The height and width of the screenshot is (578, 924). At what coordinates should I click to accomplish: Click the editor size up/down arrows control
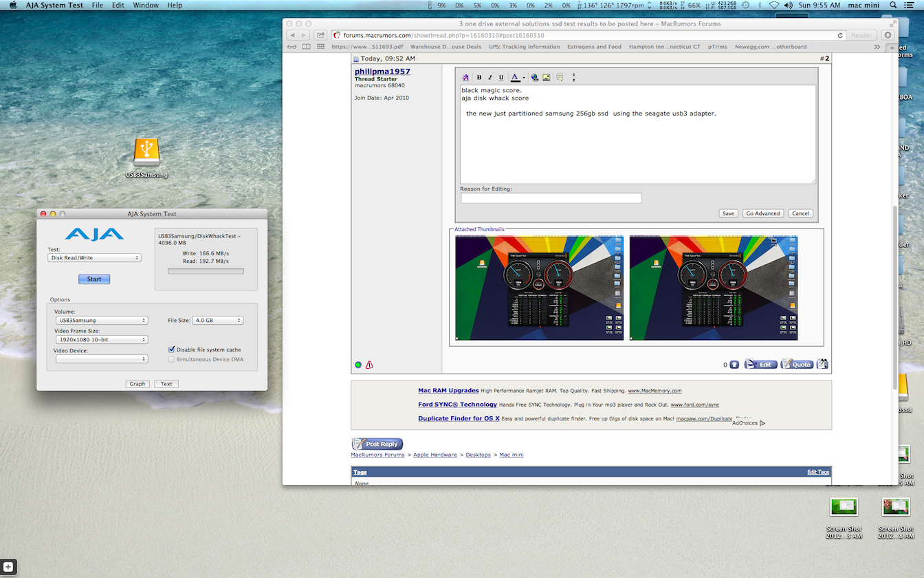click(x=574, y=78)
